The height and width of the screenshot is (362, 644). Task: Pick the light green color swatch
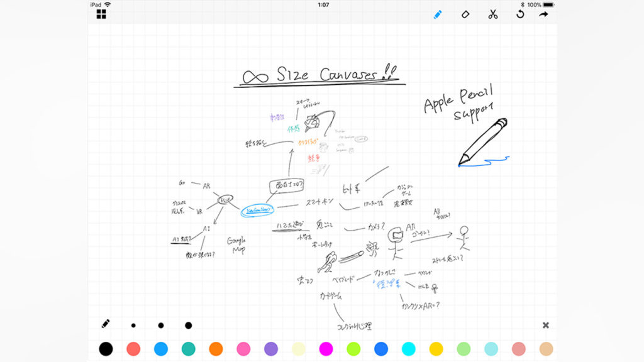pos(464,349)
